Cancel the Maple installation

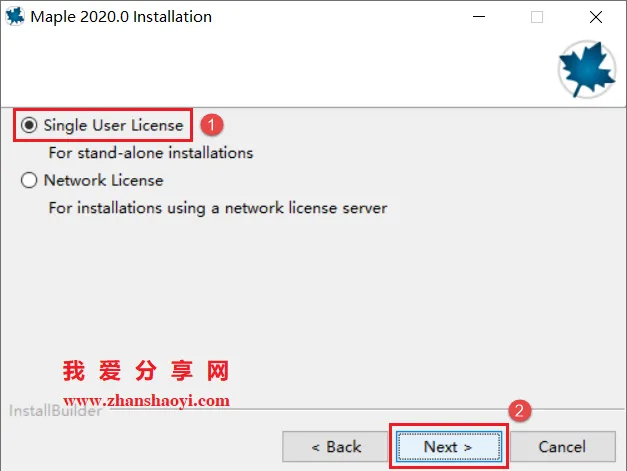563,447
